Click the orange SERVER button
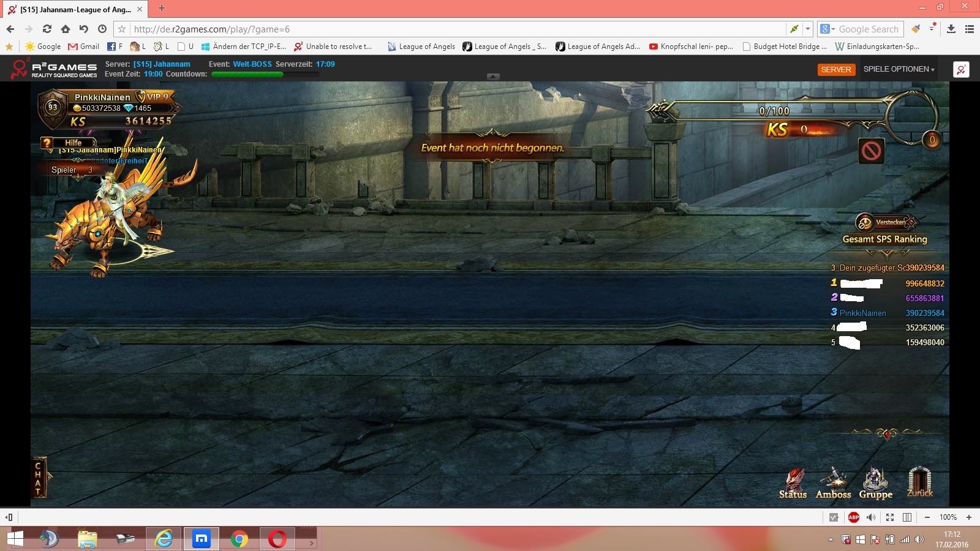This screenshot has width=980, height=551. pos(836,69)
